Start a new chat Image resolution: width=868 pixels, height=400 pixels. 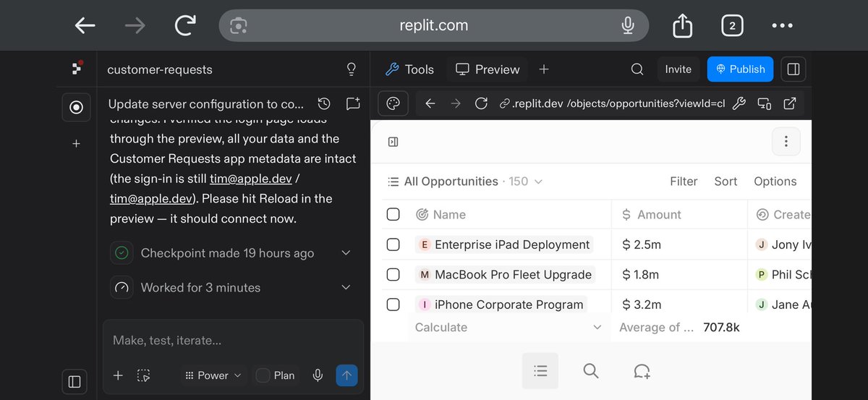pyautogui.click(x=352, y=103)
